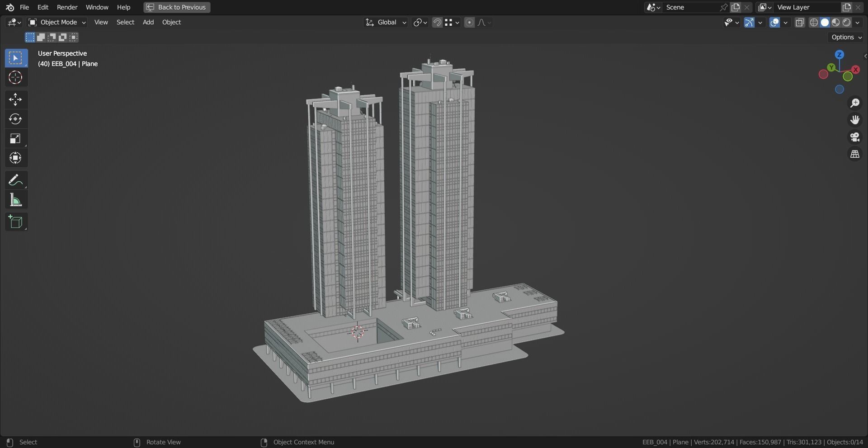Click the X axis on navigation gizmo
This screenshot has width=868, height=448.
[855, 70]
